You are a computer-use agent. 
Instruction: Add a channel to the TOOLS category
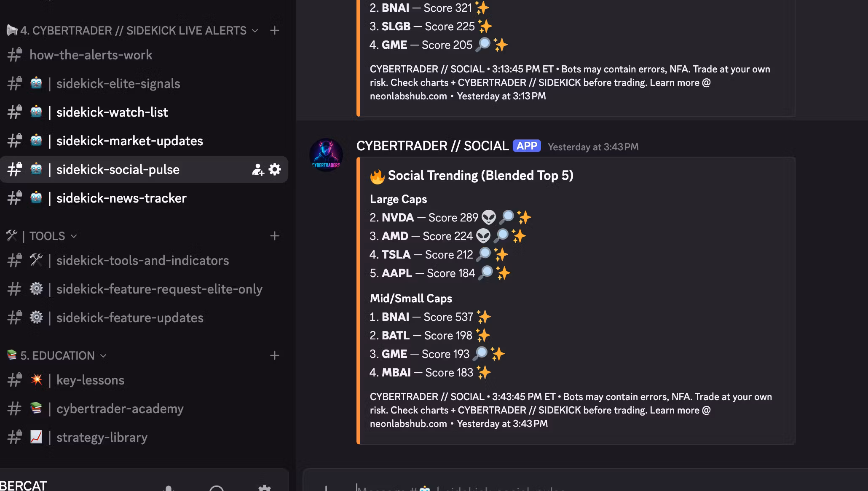[275, 236]
